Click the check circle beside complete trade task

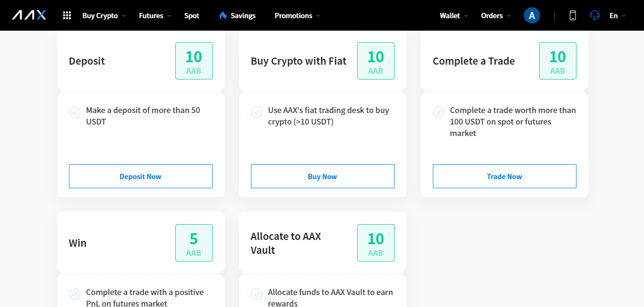(439, 112)
